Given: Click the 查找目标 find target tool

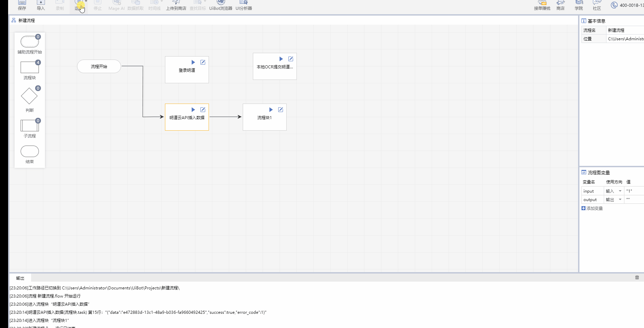Looking at the screenshot, I should tap(197, 5).
